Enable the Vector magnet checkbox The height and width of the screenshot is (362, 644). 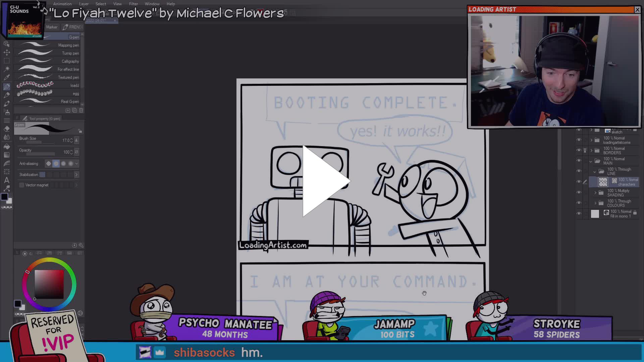[21, 185]
